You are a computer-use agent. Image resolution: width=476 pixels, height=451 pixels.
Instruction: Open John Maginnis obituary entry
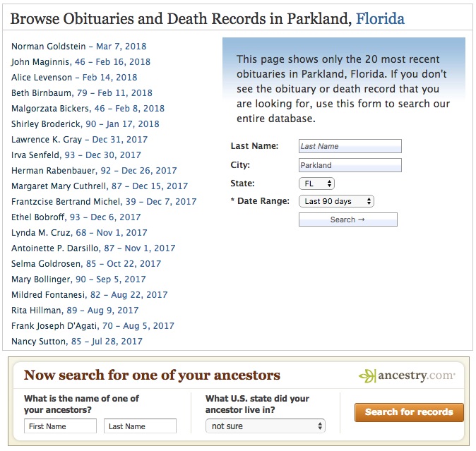[x=81, y=62]
